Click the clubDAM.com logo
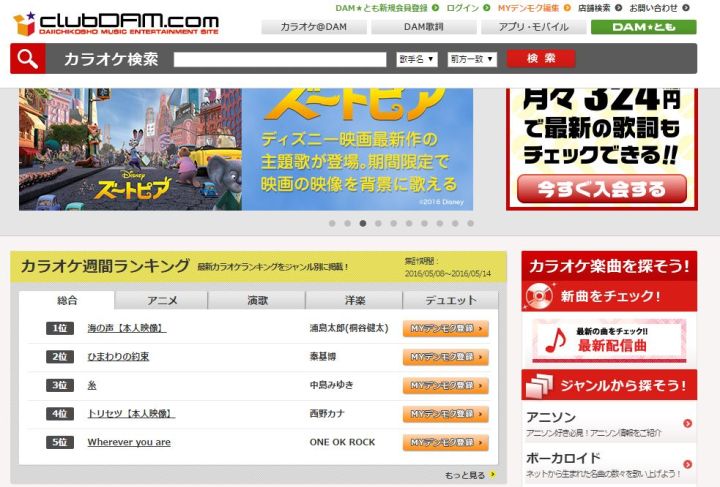 click(115, 22)
